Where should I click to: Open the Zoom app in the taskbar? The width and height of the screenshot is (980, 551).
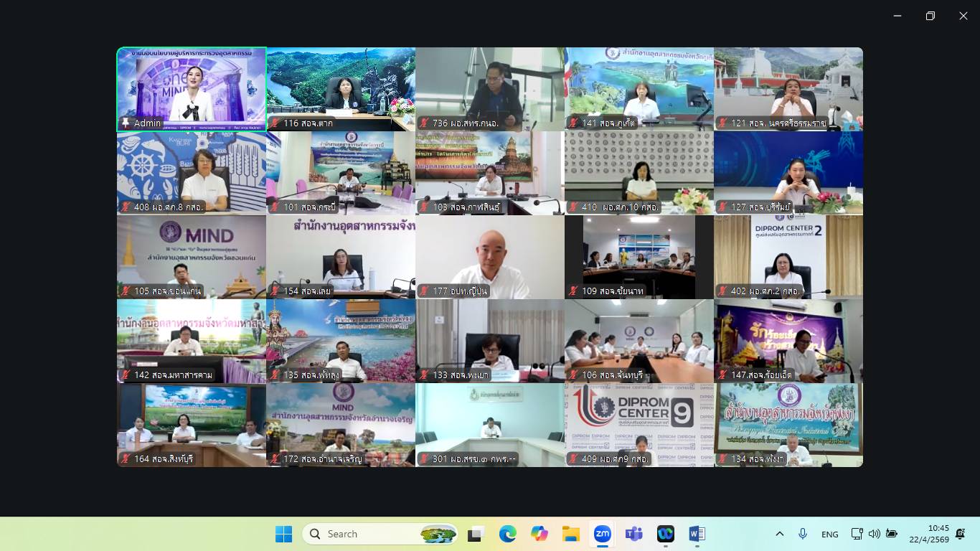coord(602,534)
